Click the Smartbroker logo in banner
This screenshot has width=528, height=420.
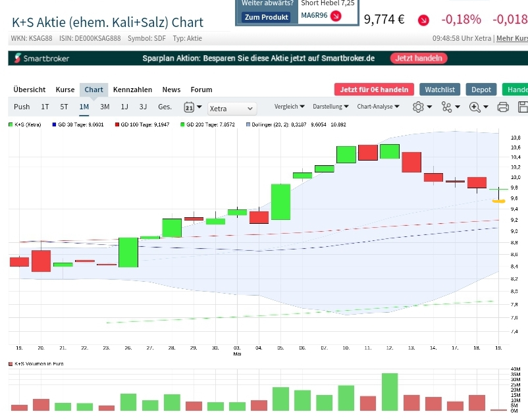coord(41,59)
